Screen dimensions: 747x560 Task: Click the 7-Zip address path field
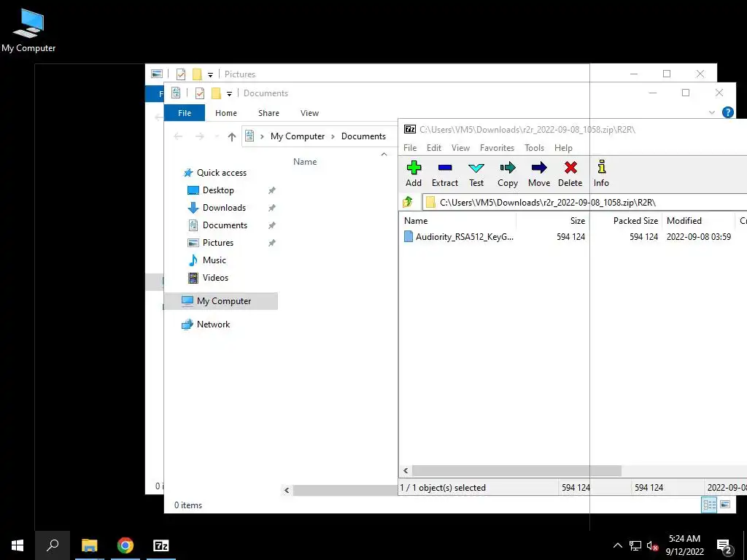coord(584,203)
